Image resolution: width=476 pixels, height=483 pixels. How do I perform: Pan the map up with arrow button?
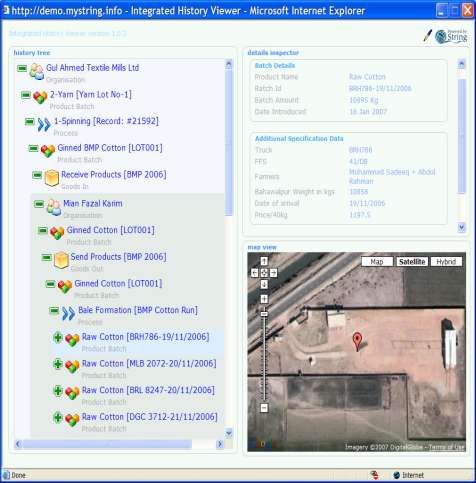[264, 261]
